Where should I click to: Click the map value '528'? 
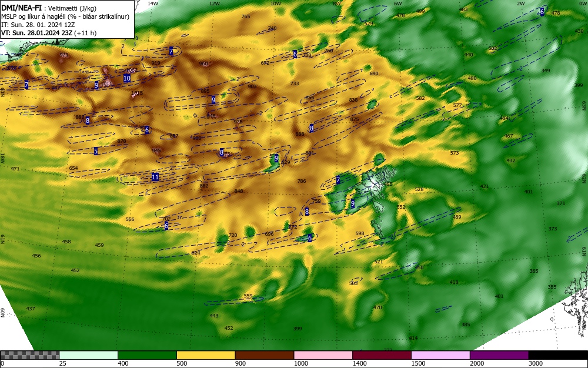(419, 190)
